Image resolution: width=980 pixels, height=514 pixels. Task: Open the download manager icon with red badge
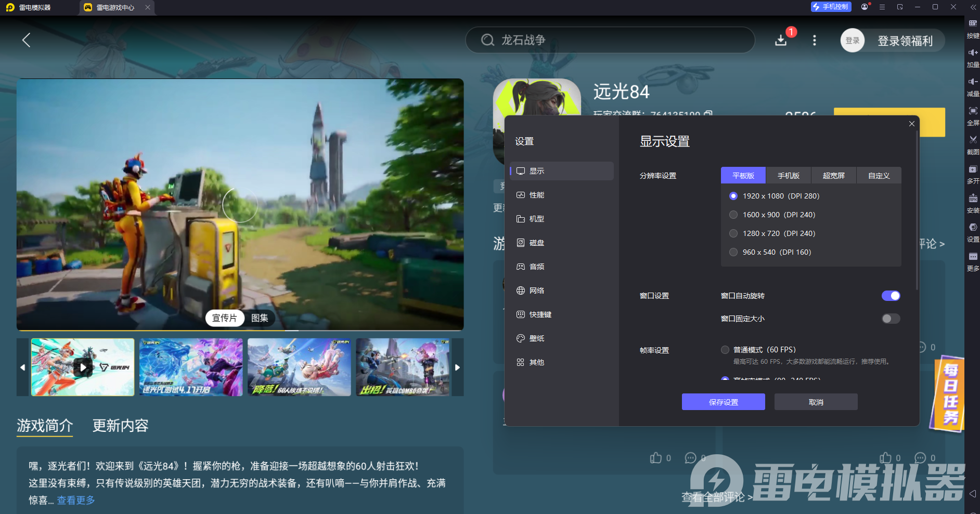pyautogui.click(x=781, y=40)
